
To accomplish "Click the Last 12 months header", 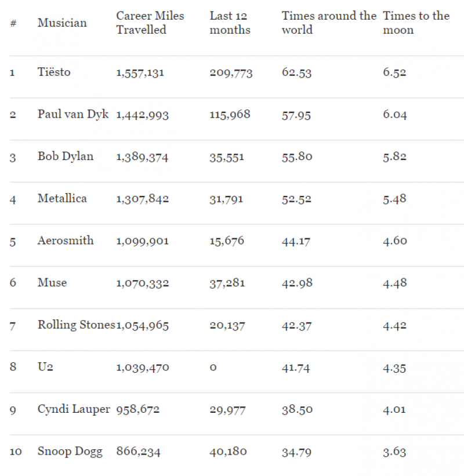I will (230, 23).
